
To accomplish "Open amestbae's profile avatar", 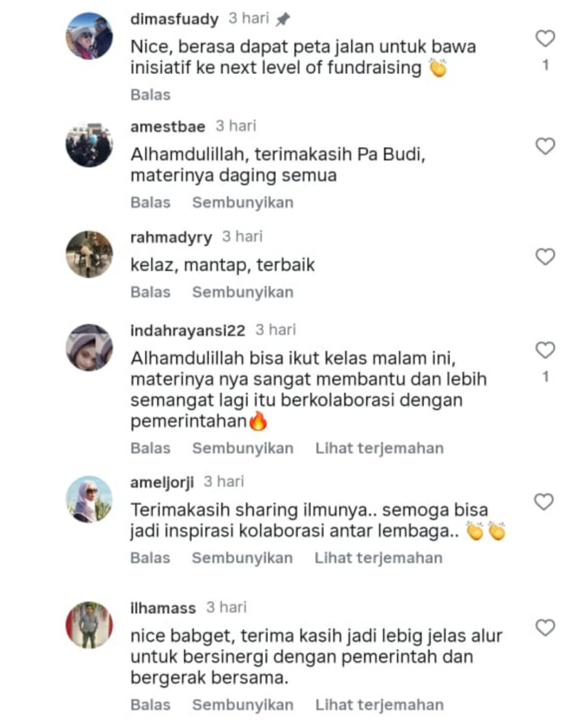I will click(x=89, y=144).
